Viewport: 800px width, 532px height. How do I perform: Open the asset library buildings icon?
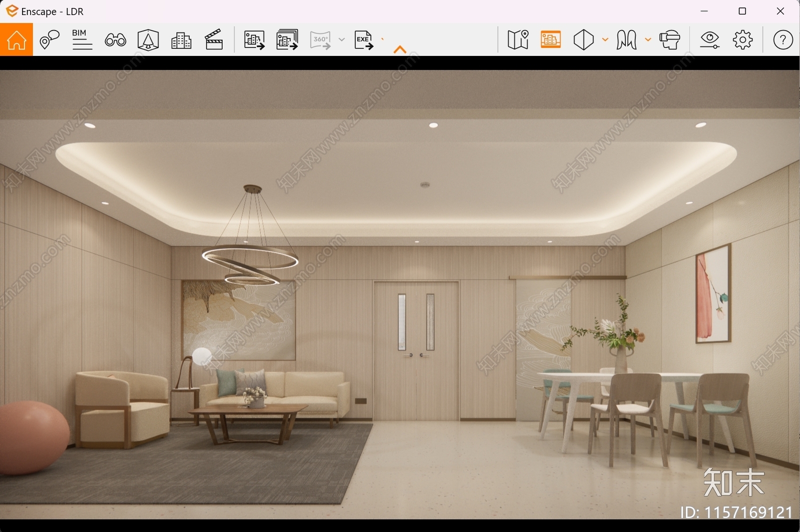click(x=181, y=40)
